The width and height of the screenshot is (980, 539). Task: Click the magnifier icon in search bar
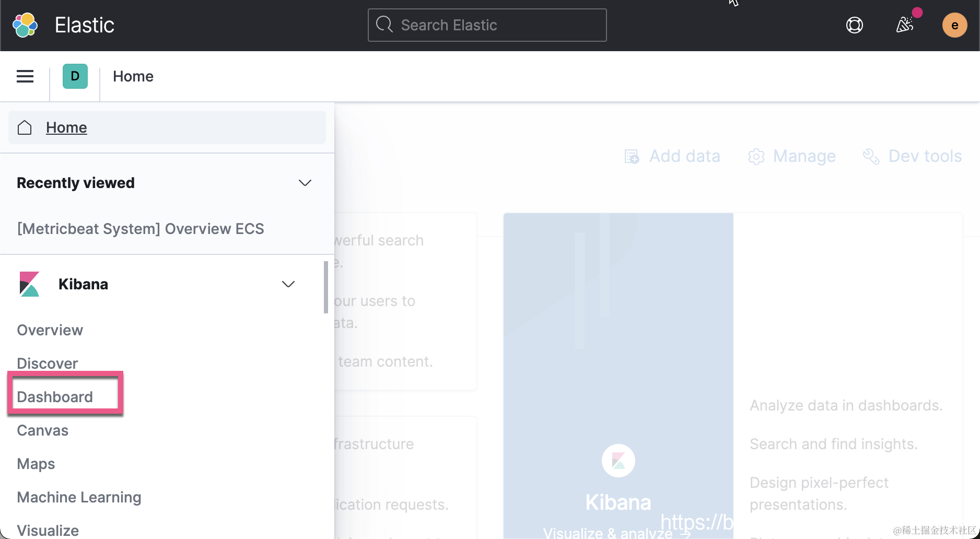pyautogui.click(x=384, y=25)
